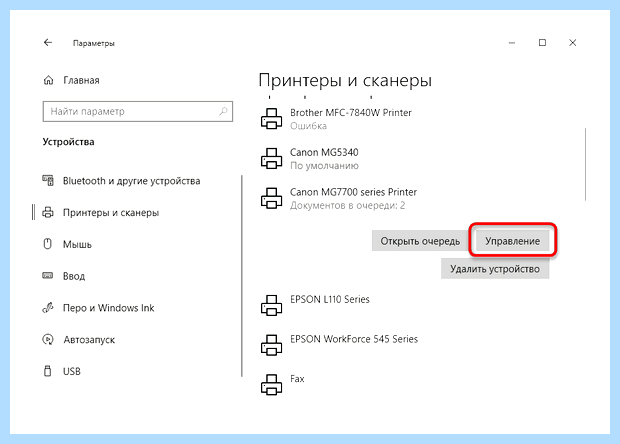Select Принтеры и сканеры in sidebar
The width and height of the screenshot is (620, 444).
[x=111, y=213]
